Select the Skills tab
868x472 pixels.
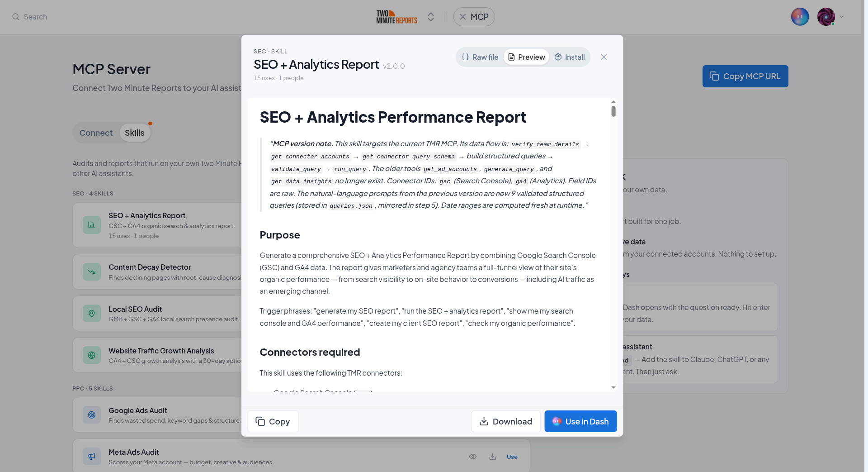pyautogui.click(x=135, y=133)
